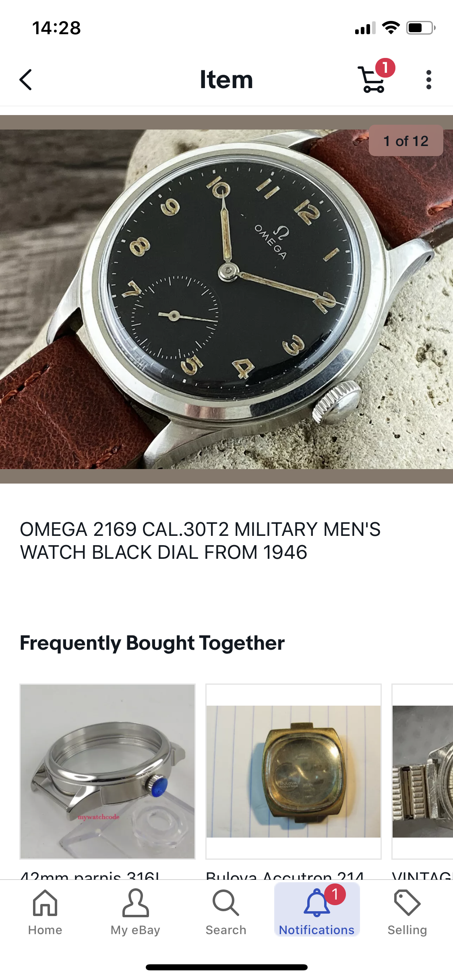Tap the Omega watch main photo
This screenshot has width=453, height=980.
click(226, 299)
